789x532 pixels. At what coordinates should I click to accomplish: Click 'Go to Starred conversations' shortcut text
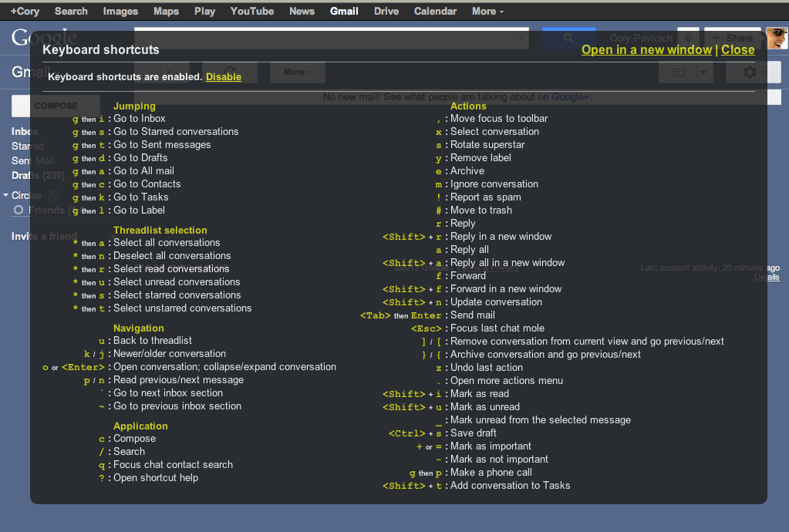(176, 132)
